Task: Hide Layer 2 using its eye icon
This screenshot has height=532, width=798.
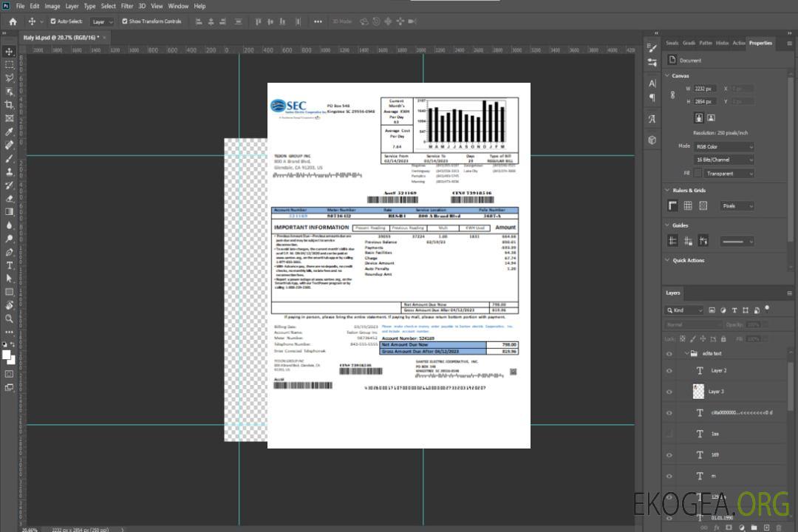Action: (x=669, y=370)
